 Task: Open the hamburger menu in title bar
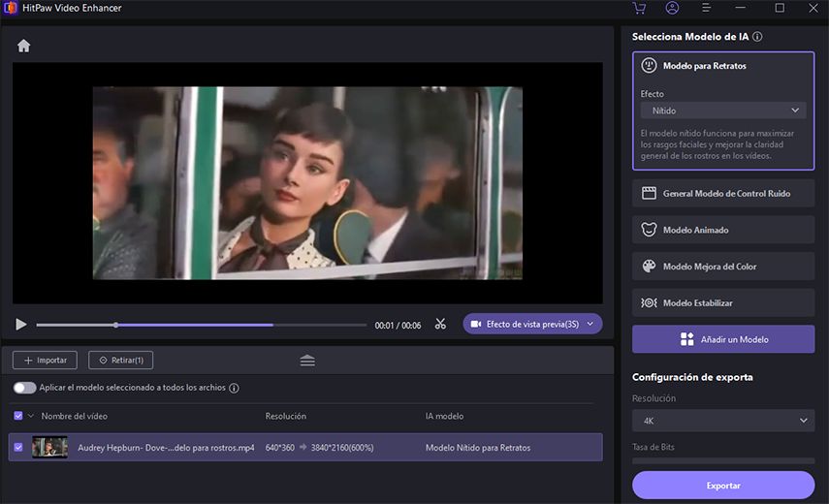click(706, 8)
